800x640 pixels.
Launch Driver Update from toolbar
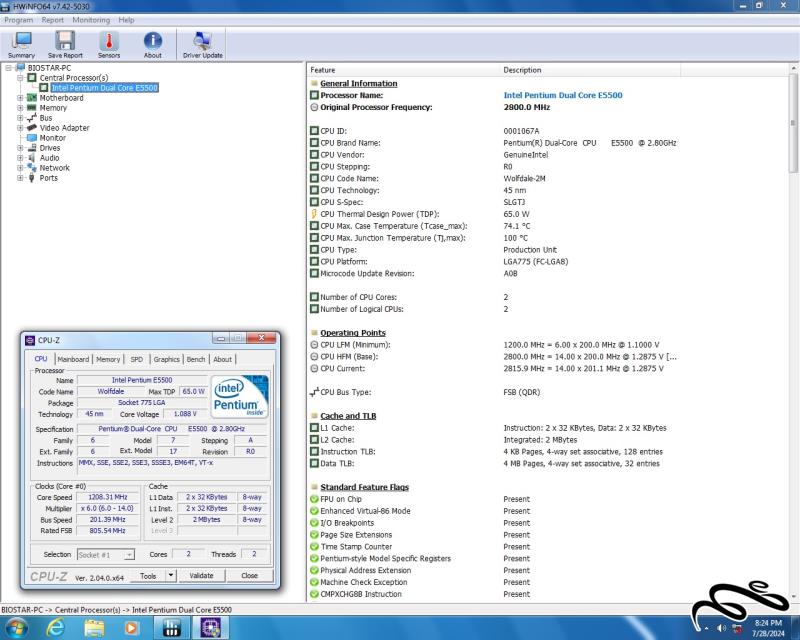click(x=203, y=45)
